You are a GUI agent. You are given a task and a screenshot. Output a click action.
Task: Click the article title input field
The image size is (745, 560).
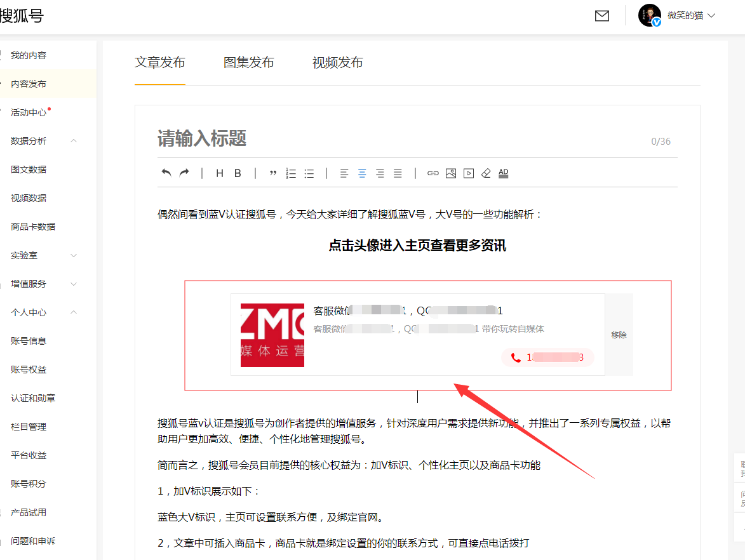point(254,139)
